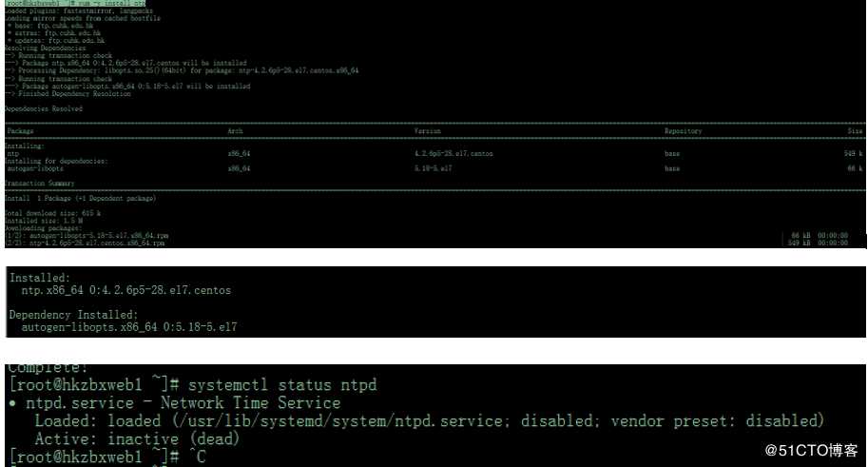Click the 'Total download size: 615 k' line

(x=52, y=213)
